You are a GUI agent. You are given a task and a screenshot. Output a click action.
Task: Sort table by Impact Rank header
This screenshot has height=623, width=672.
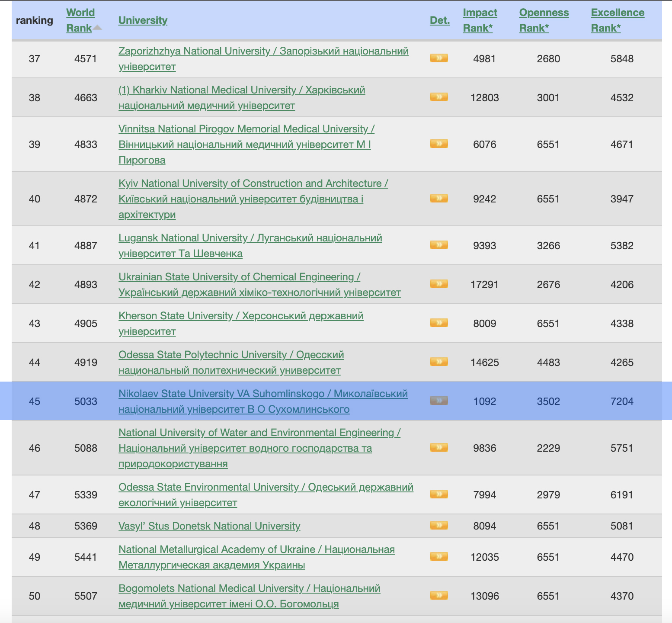tap(480, 20)
